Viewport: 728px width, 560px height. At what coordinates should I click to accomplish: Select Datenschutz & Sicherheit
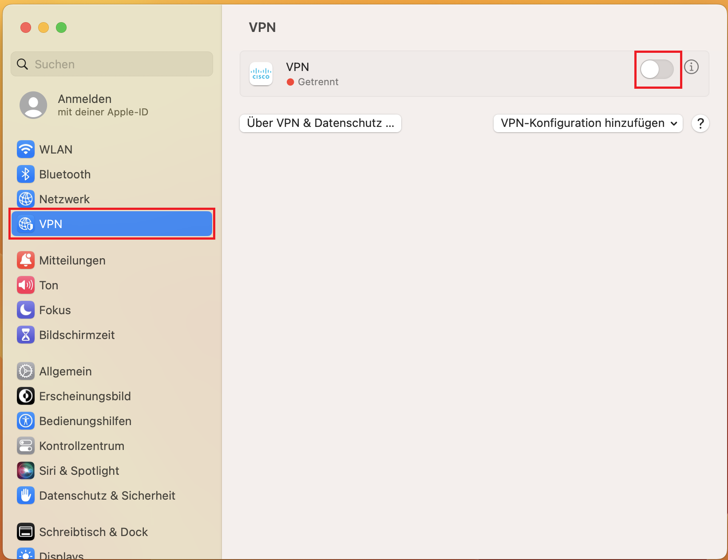click(107, 496)
